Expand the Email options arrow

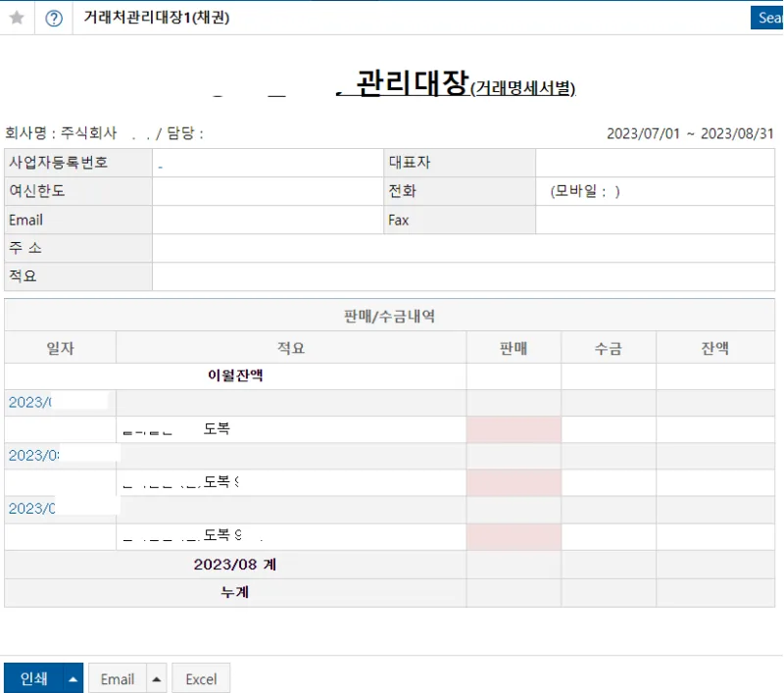click(x=157, y=678)
